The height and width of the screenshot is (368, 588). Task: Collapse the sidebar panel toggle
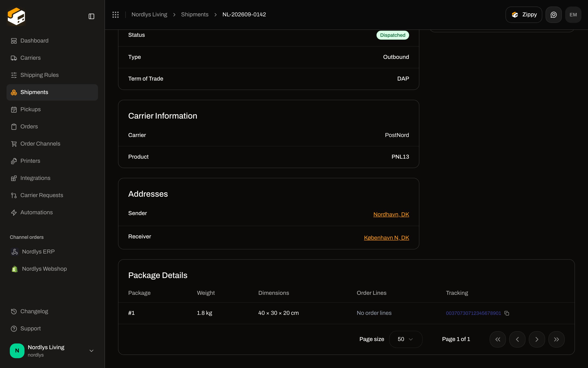pos(91,16)
